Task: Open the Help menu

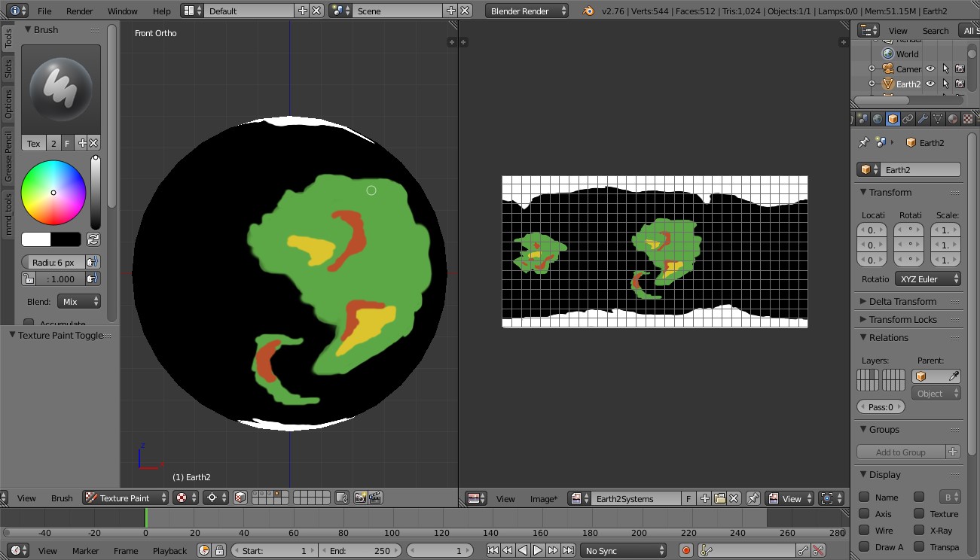Action: (161, 11)
